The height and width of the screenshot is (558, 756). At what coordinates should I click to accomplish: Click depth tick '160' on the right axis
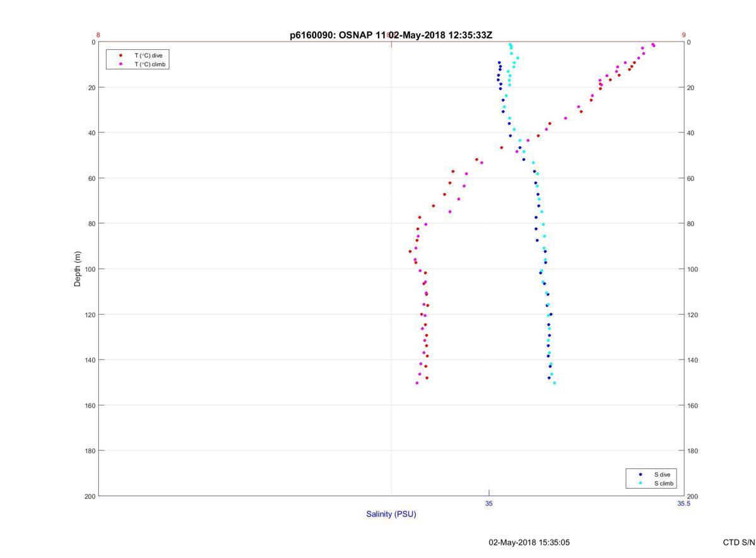point(692,405)
